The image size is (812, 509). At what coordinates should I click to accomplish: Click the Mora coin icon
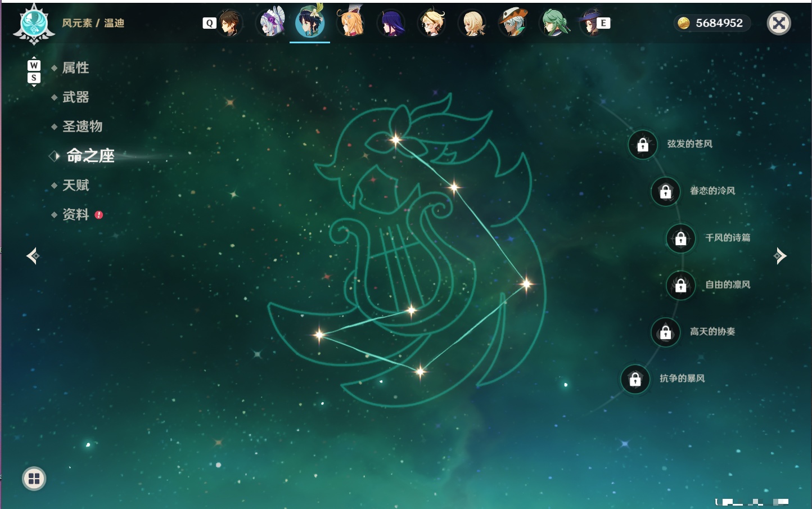point(683,23)
